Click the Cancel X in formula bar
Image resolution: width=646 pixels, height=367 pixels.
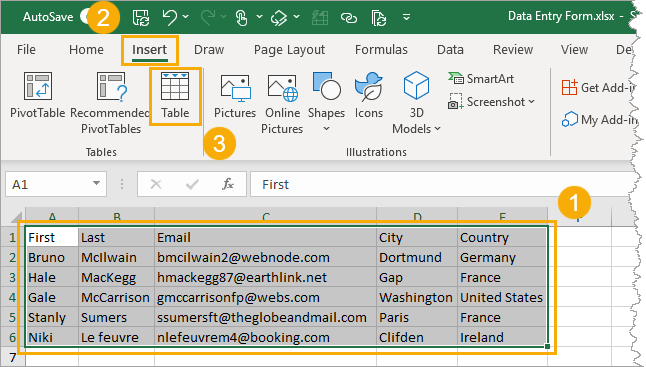coord(156,184)
